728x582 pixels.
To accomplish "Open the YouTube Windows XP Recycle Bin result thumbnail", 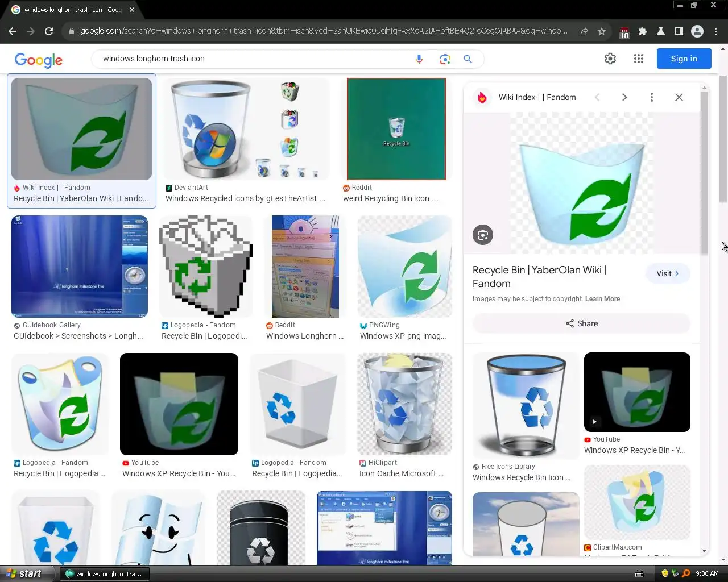I will (179, 404).
